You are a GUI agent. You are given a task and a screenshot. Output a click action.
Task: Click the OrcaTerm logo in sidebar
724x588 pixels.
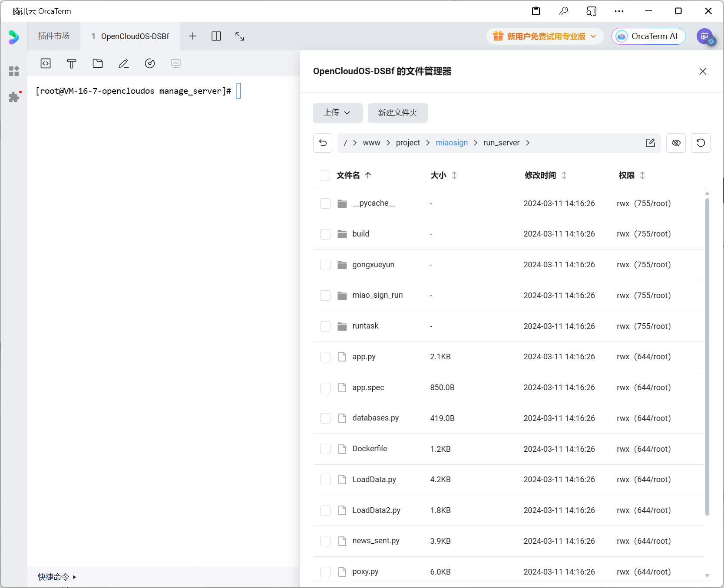14,37
